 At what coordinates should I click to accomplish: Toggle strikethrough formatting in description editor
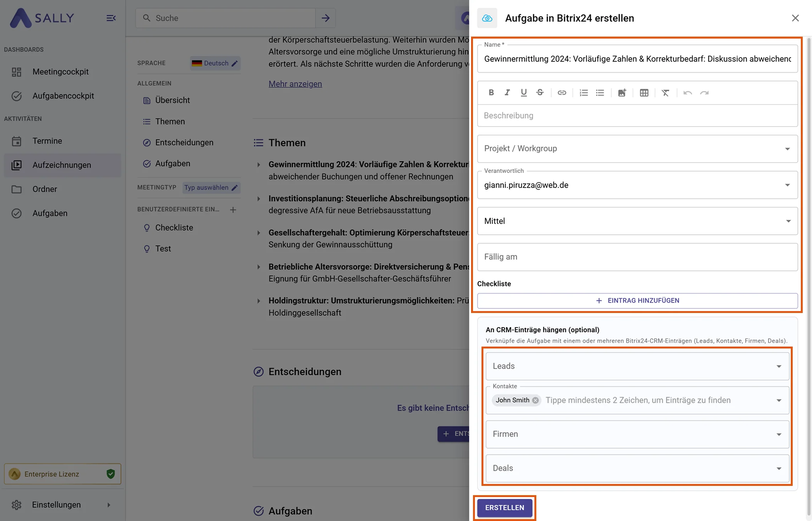point(540,93)
